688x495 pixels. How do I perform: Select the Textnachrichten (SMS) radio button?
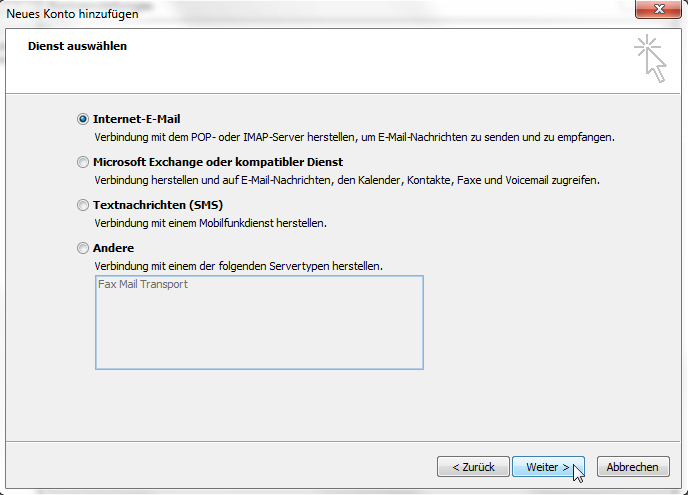82,205
